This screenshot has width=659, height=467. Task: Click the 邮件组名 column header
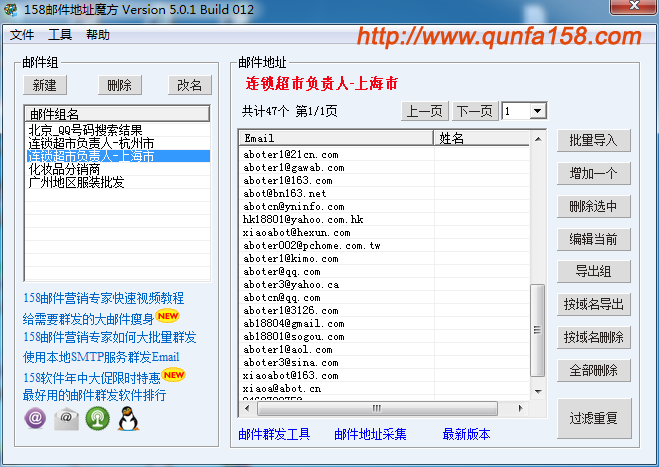(118, 114)
